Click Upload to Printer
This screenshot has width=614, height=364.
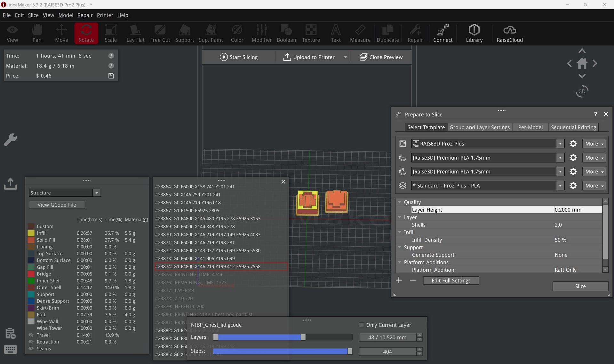click(x=309, y=57)
